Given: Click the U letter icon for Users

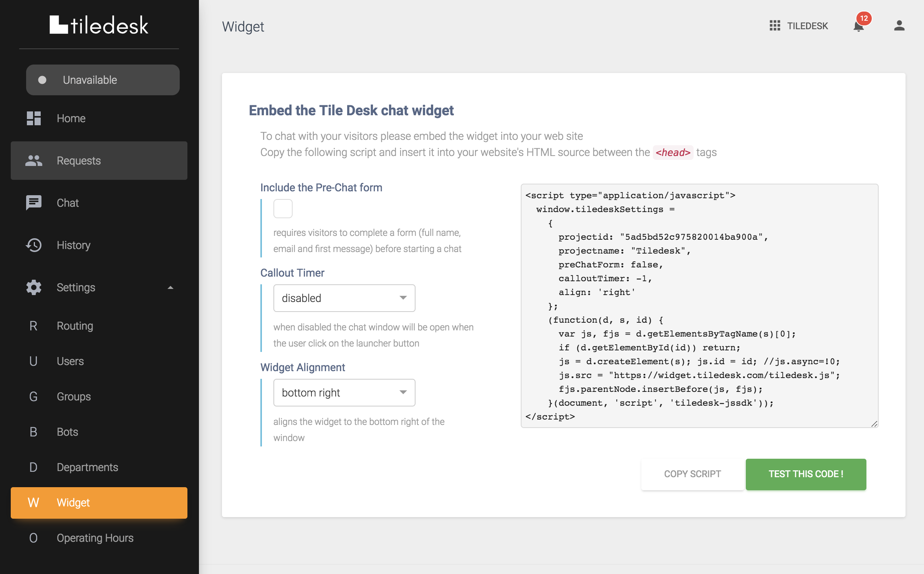Looking at the screenshot, I should point(33,361).
